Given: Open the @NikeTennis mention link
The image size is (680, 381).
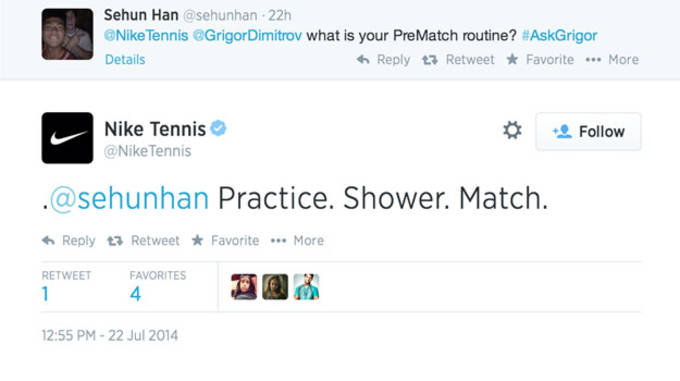Looking at the screenshot, I should point(146,36).
